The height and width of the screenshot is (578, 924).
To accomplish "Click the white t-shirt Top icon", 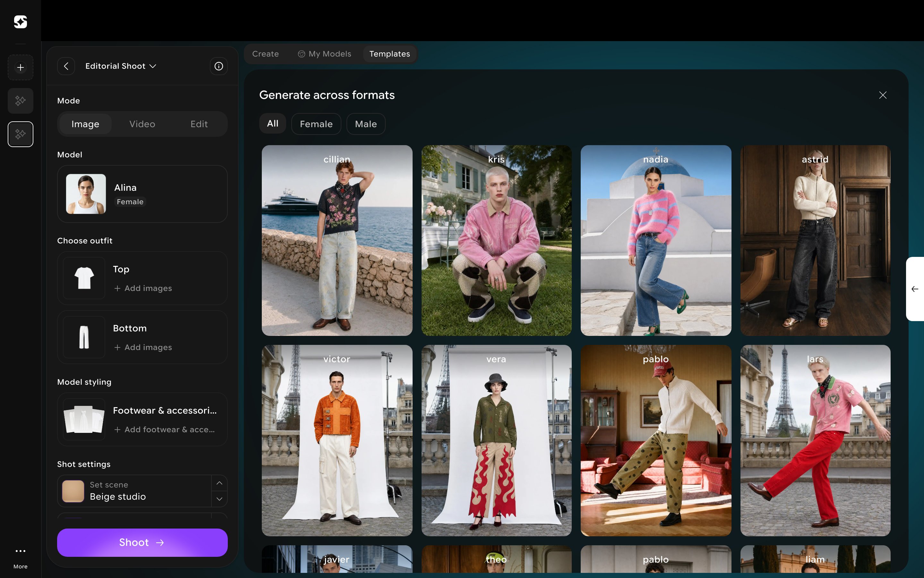I will coord(84,278).
